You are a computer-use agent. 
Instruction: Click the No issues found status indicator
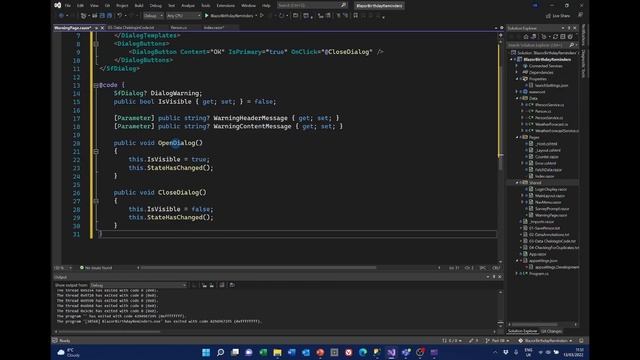96,268
